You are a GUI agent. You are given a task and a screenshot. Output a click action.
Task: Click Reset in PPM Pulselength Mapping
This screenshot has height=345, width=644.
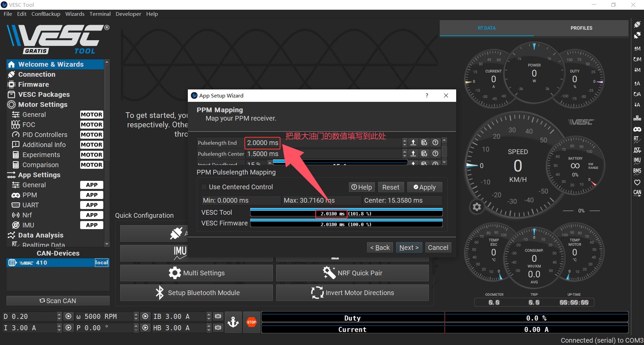click(x=391, y=187)
